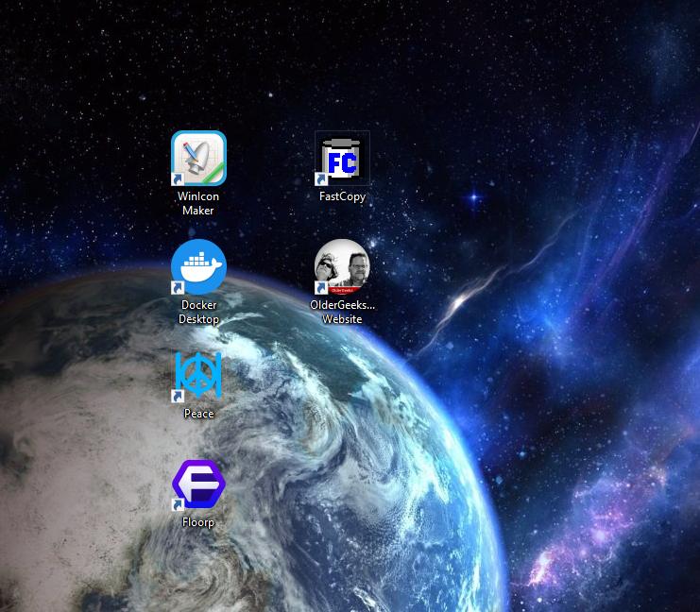Screen dimensions: 700x612
Task: Click the 'WinIcon Maker' label text
Action: [198, 204]
